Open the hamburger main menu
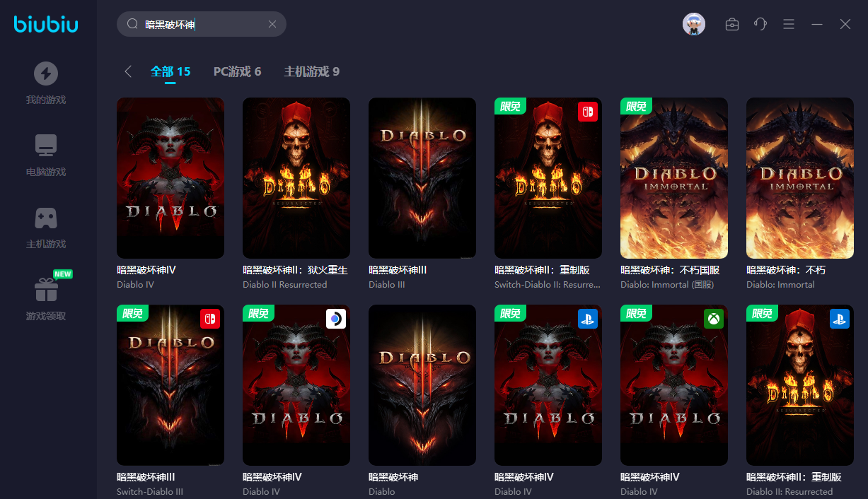 coord(789,24)
